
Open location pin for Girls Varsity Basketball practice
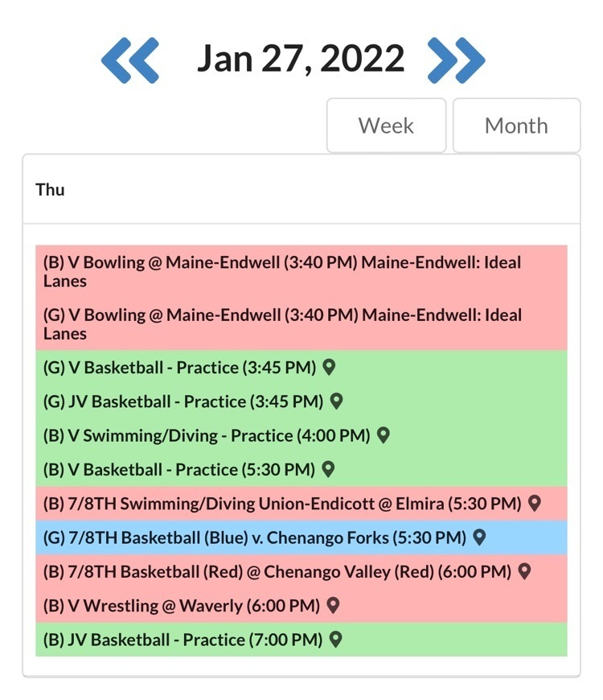[x=328, y=368]
